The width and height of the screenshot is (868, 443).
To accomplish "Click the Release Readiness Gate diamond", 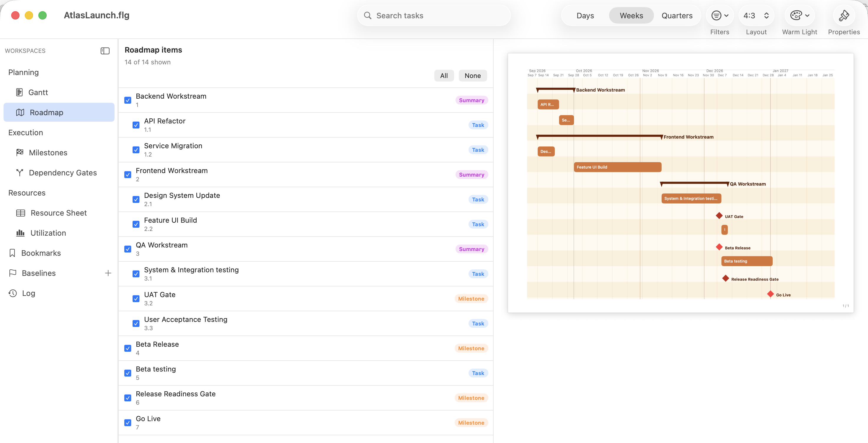I will click(x=725, y=278).
